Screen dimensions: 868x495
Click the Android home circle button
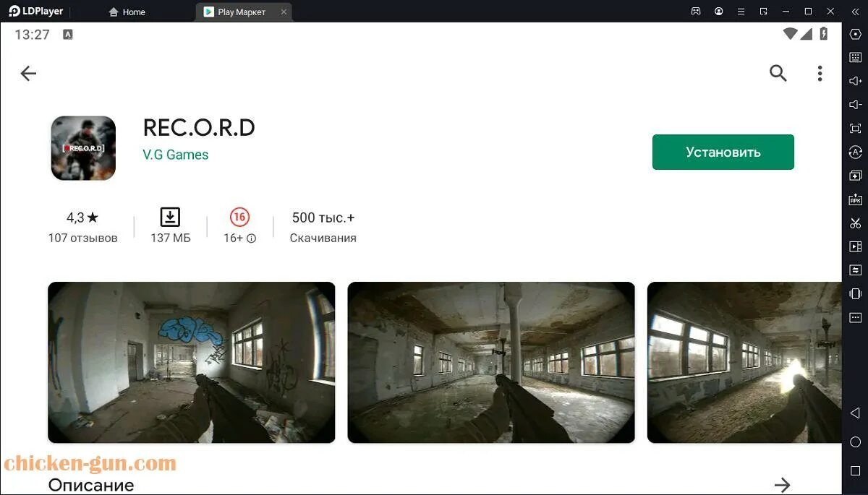point(855,442)
